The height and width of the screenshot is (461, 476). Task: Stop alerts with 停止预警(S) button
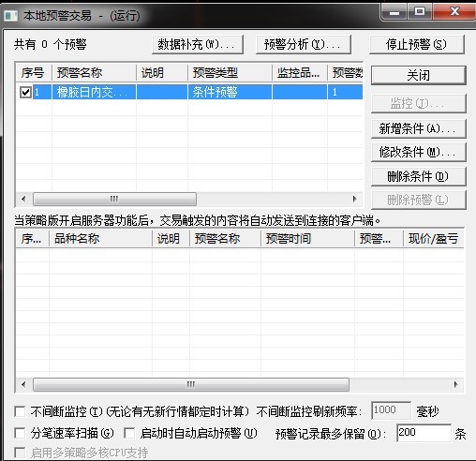[417, 45]
